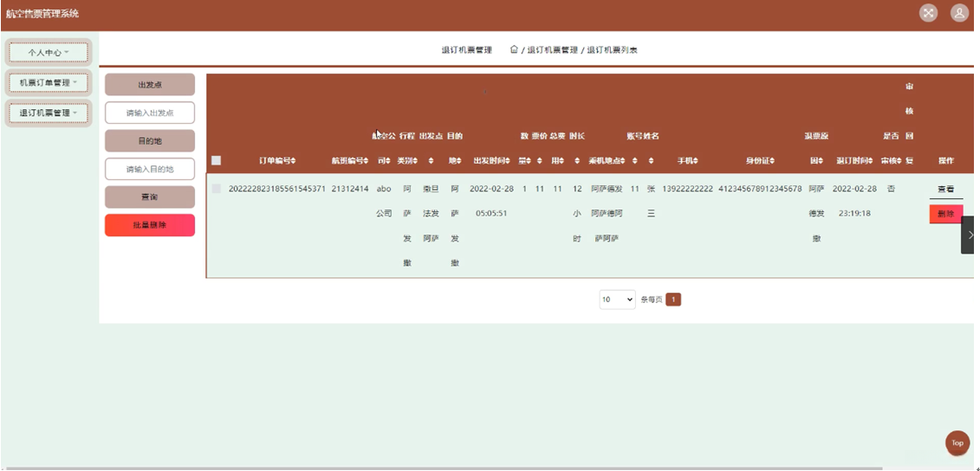Sort by 手机 column header

pyautogui.click(x=687, y=160)
